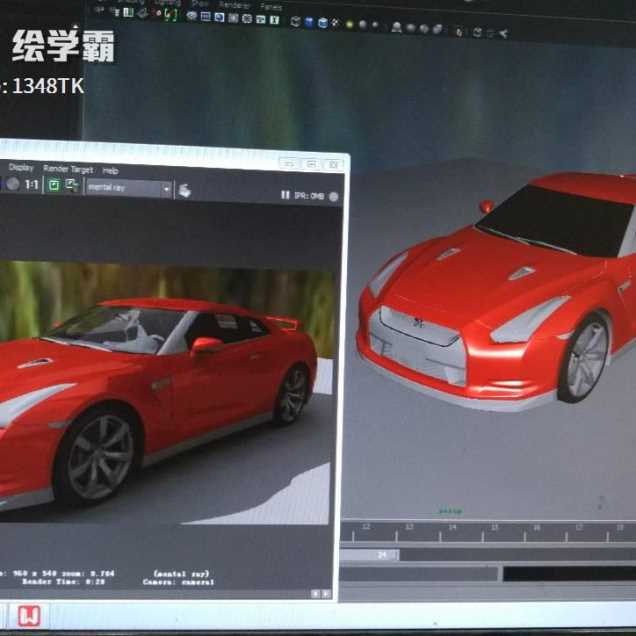Click frame 12 on the timeline

coord(366,526)
